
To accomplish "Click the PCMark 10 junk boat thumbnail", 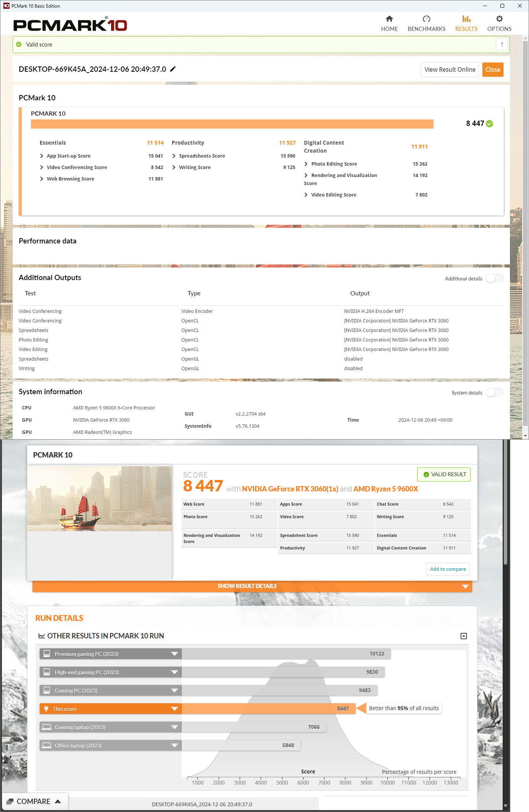I will tap(100, 498).
